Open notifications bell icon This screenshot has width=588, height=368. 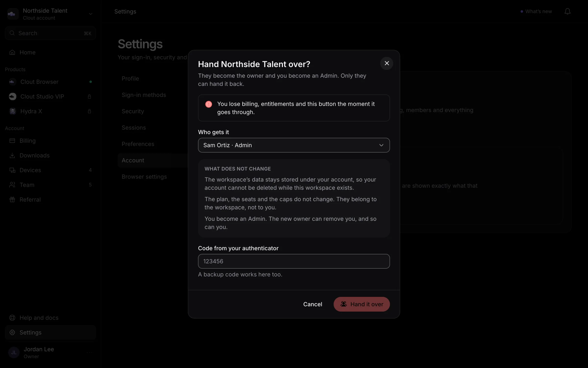567,12
